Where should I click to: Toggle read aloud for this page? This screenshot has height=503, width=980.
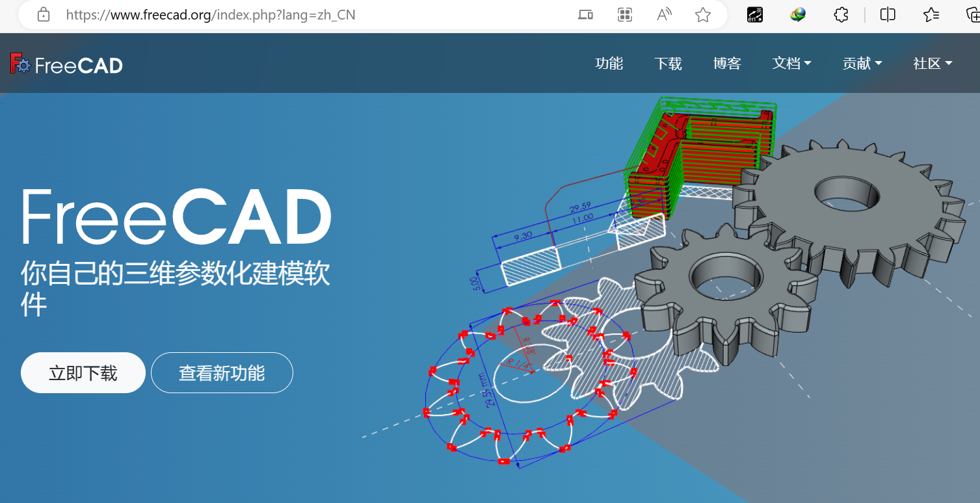[663, 14]
